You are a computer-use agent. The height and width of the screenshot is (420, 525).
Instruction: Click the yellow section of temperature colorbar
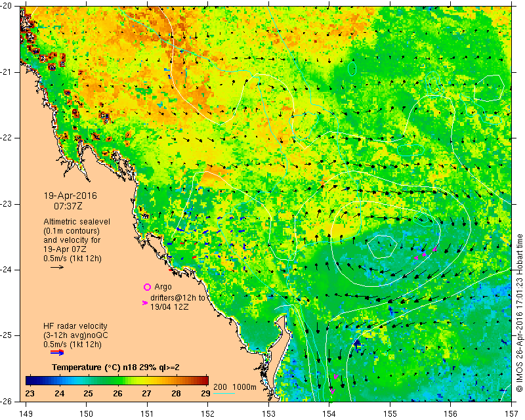144,381
